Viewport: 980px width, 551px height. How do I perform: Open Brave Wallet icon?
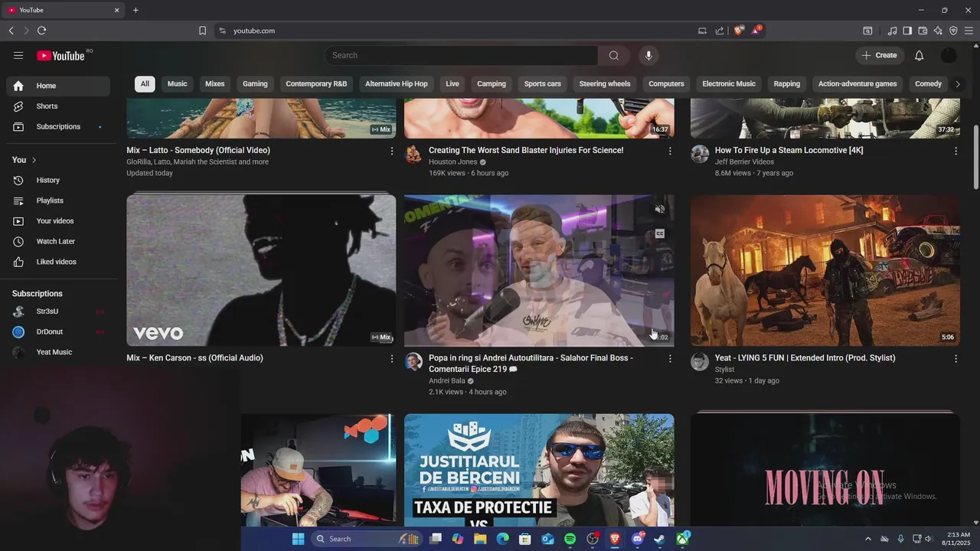(923, 31)
